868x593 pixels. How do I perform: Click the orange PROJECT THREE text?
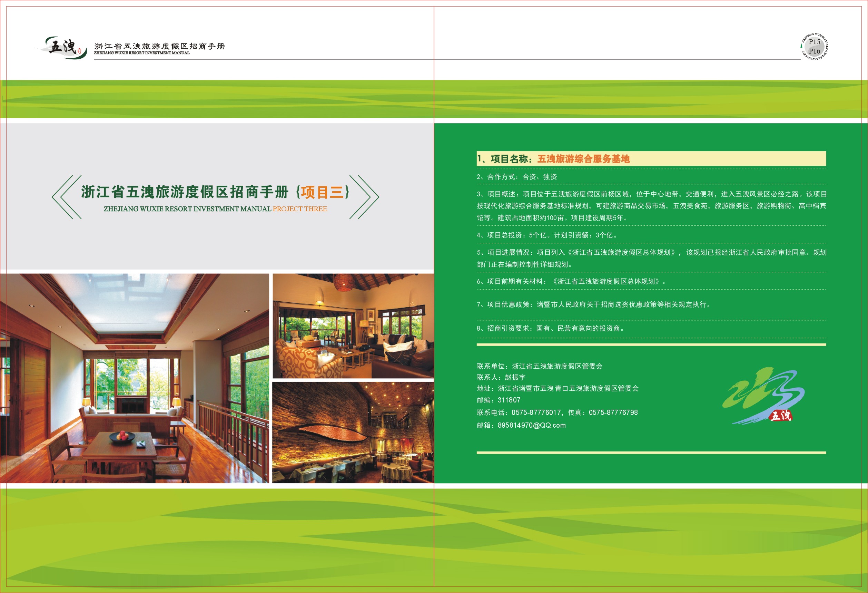(x=299, y=209)
